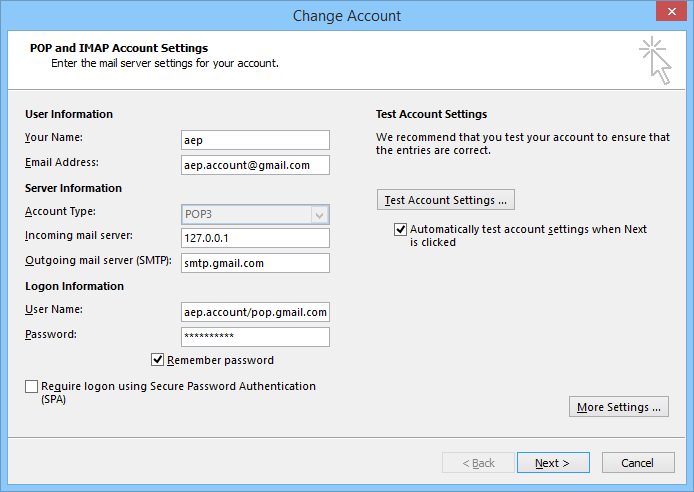Click the Incoming mail server field
Viewport: 694px width, 492px height.
tap(255, 238)
